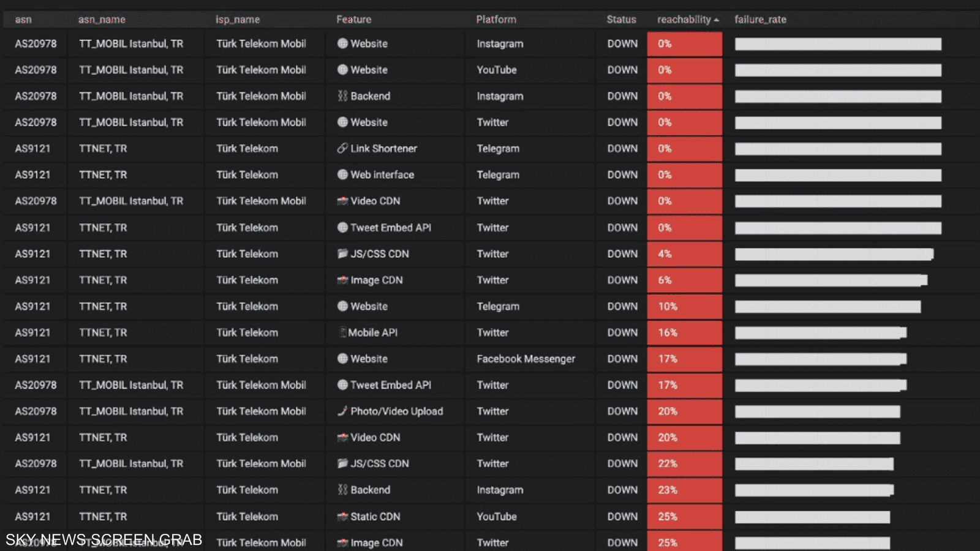
Task: Click Tweet Embed API globe icon in 0% row
Action: 342,227
